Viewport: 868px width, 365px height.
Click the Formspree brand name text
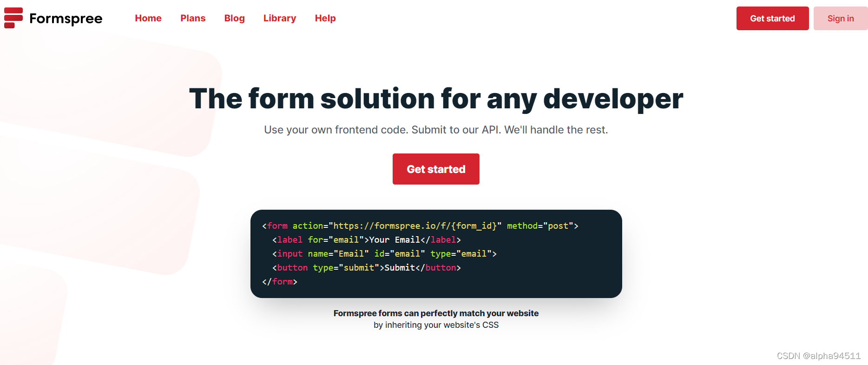66,19
